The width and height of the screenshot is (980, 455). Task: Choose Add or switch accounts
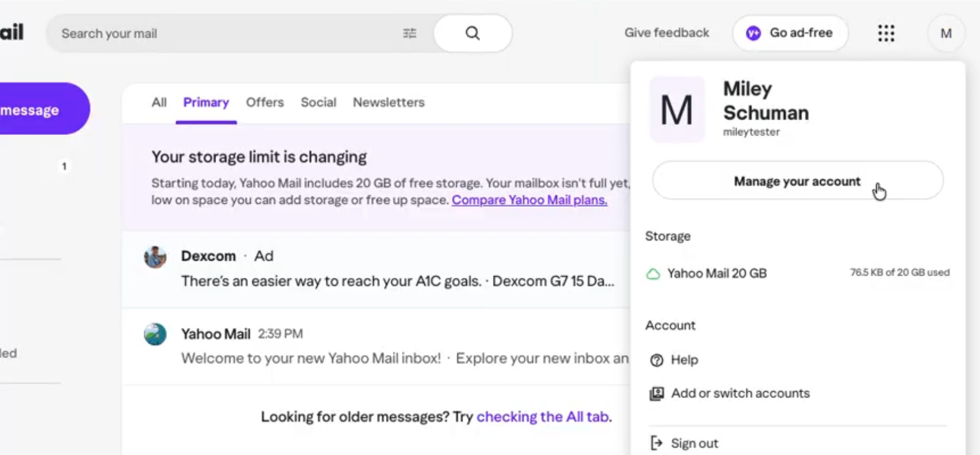[740, 393]
